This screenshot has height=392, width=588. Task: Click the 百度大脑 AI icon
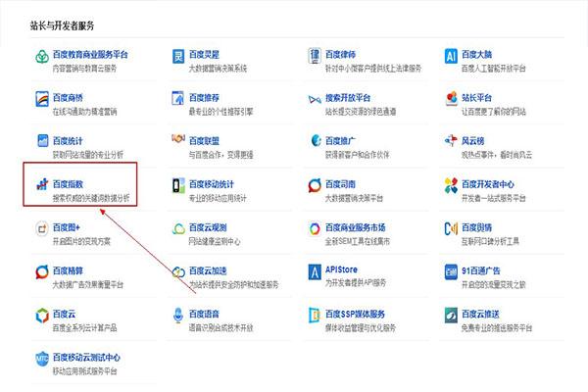click(x=451, y=56)
